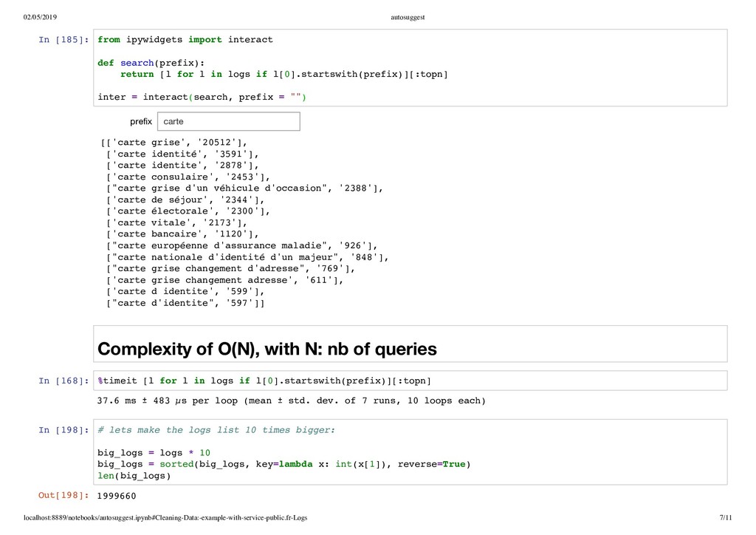The height and width of the screenshot is (535, 756).
Task: Click inside the %timeit code cell
Action: point(410,381)
